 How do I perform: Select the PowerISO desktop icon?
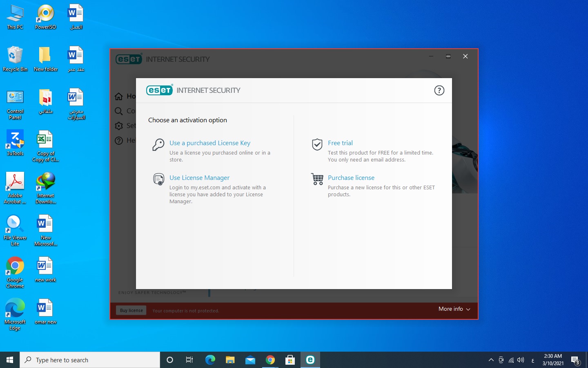[45, 17]
